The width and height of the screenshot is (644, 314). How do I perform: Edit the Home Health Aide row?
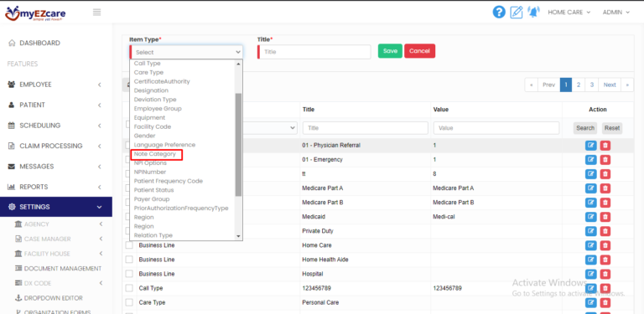pos(590,260)
